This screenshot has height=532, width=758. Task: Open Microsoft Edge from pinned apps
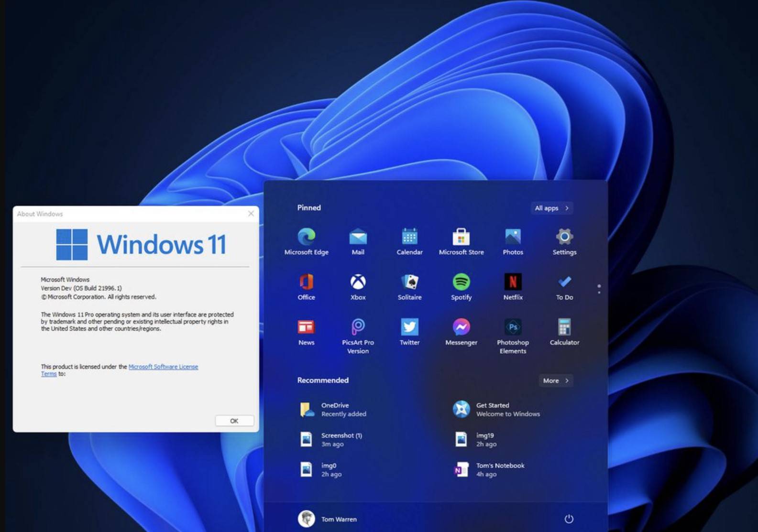coord(307,242)
